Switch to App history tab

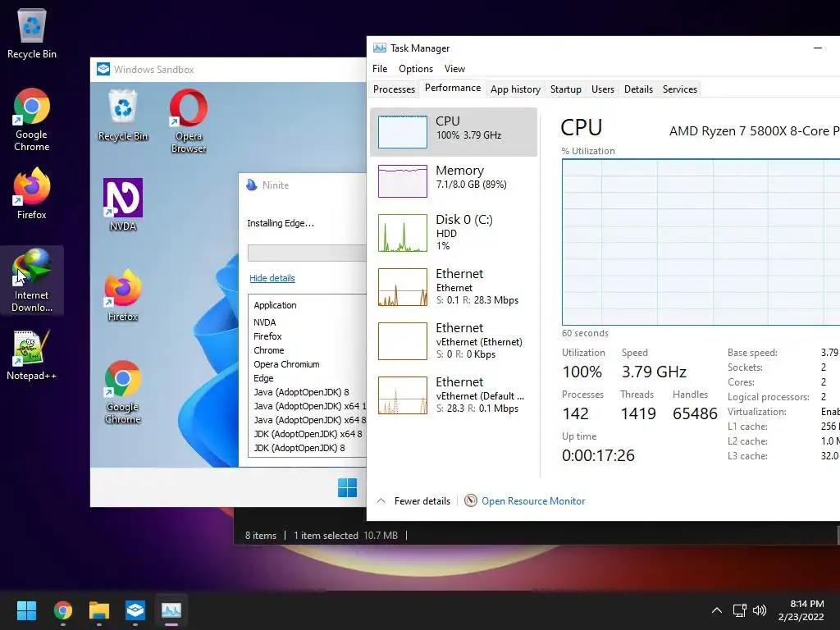515,89
